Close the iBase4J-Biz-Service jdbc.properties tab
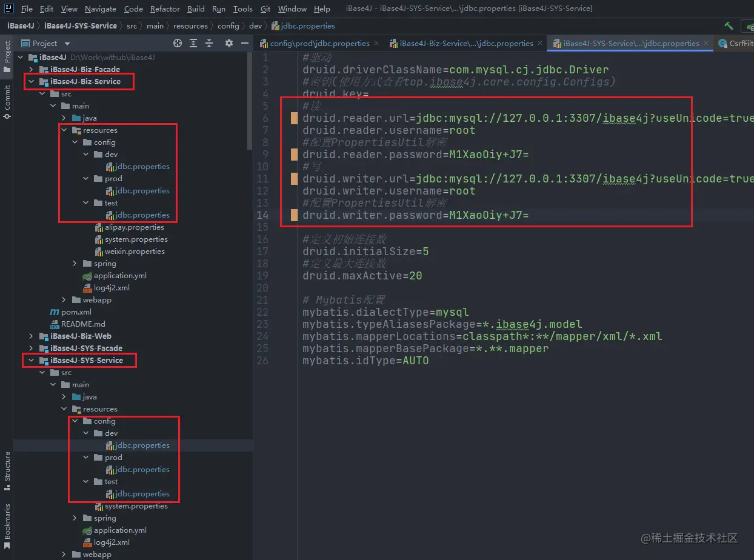Viewport: 754px width, 560px height. click(x=540, y=43)
